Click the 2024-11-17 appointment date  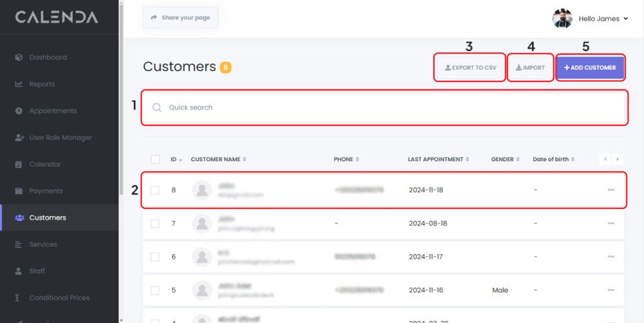click(426, 258)
